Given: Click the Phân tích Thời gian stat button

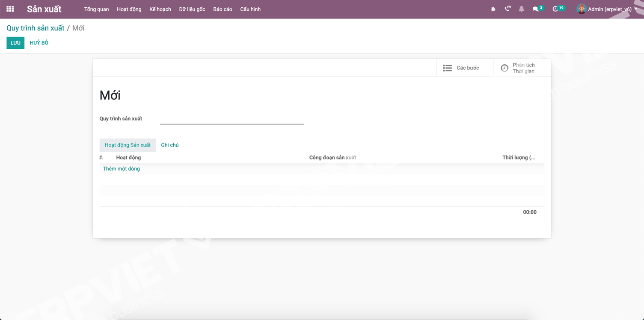Looking at the screenshot, I should point(522,68).
